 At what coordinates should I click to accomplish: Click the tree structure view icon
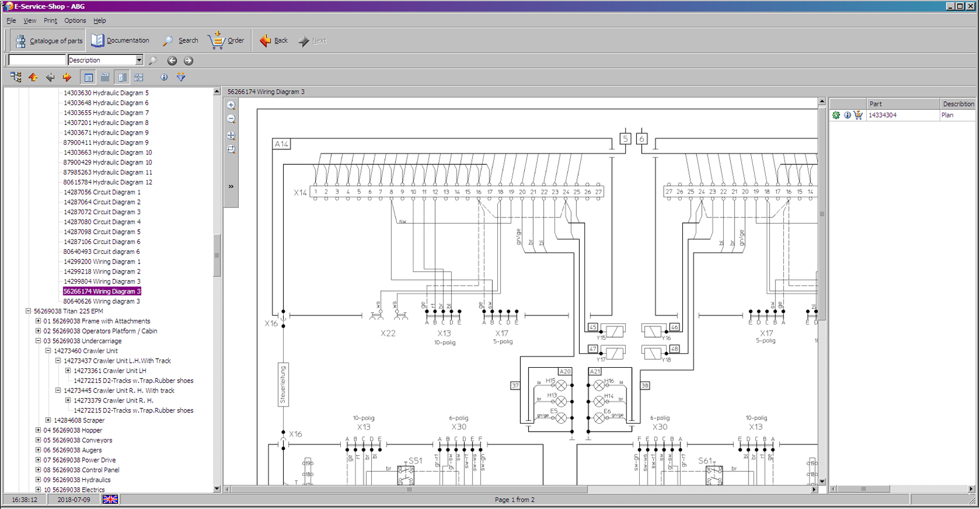pos(16,77)
